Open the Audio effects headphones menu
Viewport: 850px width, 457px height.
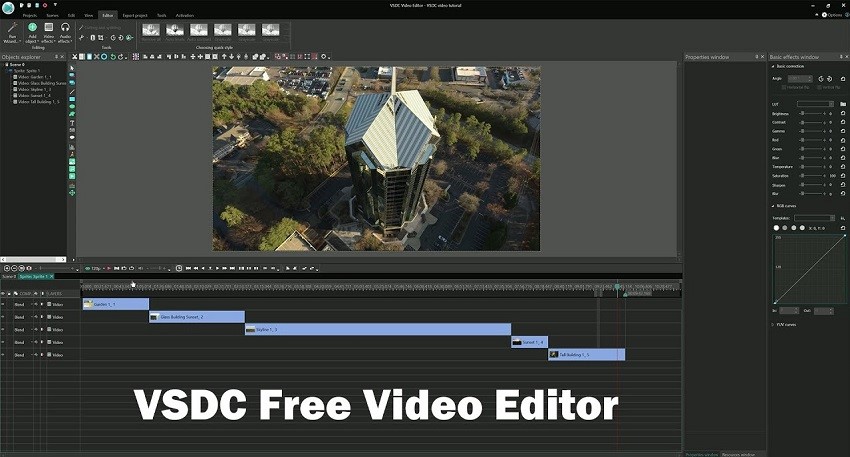(x=65, y=33)
